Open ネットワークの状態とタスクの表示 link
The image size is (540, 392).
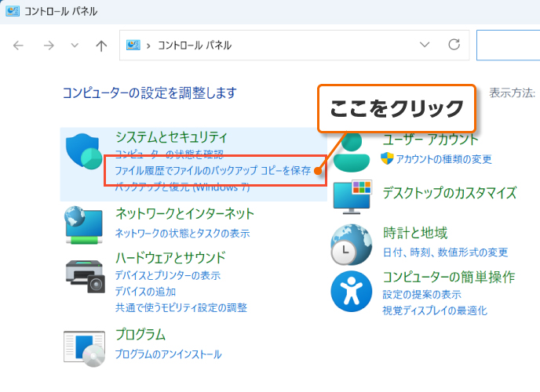coord(182,233)
